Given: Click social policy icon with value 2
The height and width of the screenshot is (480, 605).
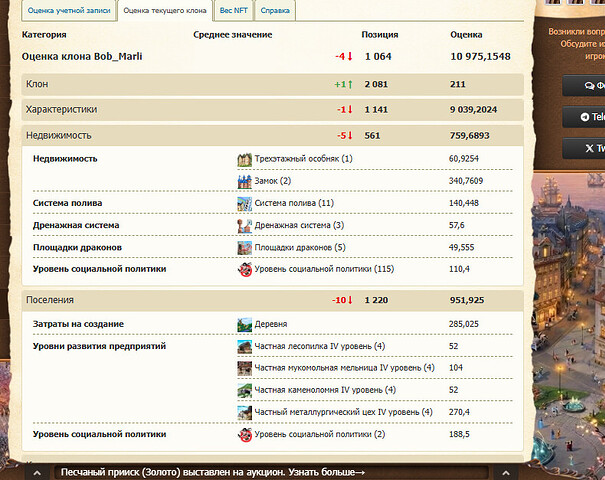Looking at the screenshot, I should pyautogui.click(x=244, y=434).
